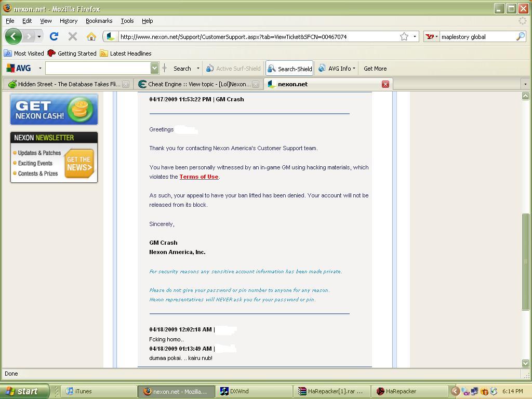532x399 pixels.
Task: Select the nexon.net tab
Action: pyautogui.click(x=322, y=84)
